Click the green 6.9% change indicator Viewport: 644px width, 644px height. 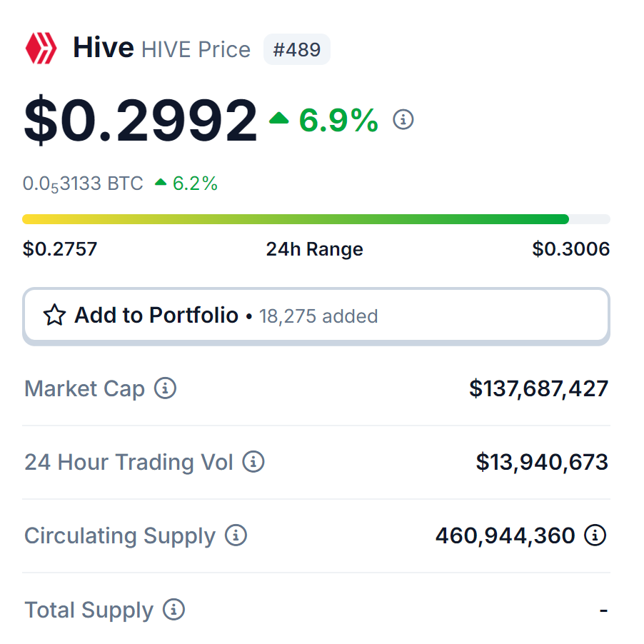click(x=323, y=120)
